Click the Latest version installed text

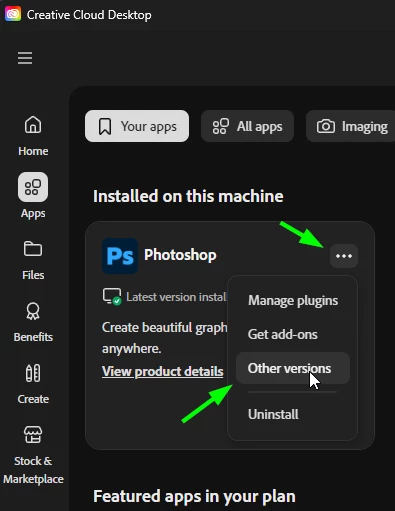point(176,297)
